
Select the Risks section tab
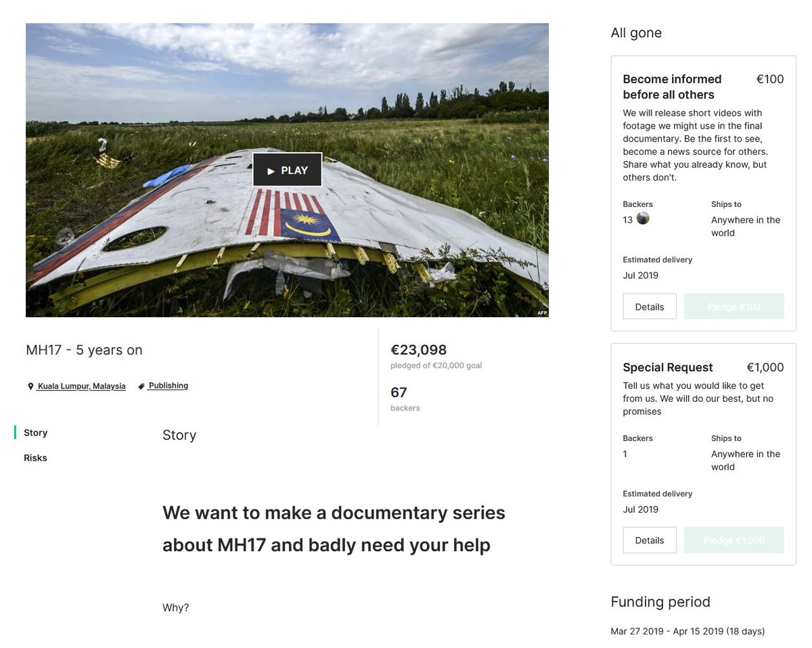pyautogui.click(x=35, y=458)
